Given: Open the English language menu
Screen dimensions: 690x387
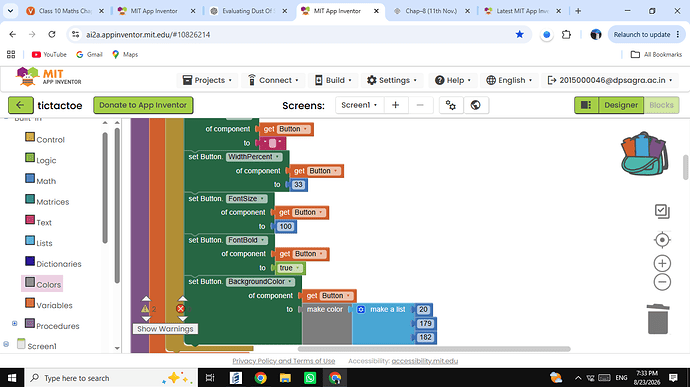Looking at the screenshot, I should tap(509, 80).
